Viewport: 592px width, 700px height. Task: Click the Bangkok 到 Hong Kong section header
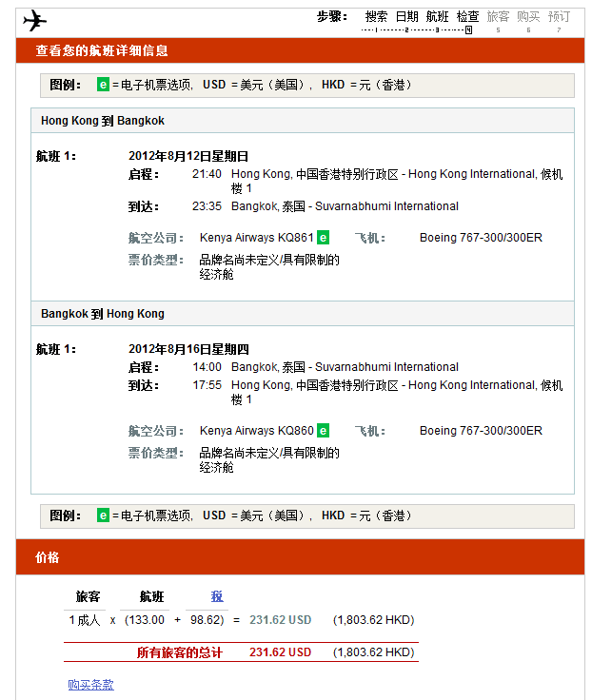coord(103,314)
